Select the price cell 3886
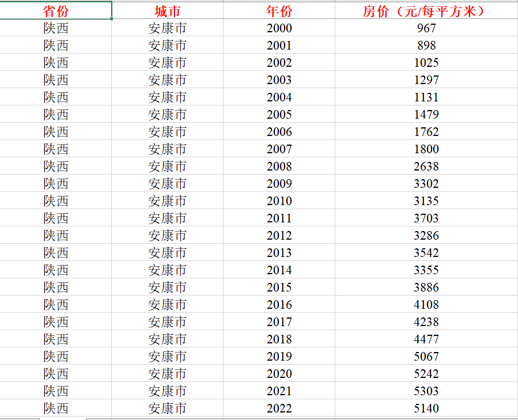 tap(426, 287)
